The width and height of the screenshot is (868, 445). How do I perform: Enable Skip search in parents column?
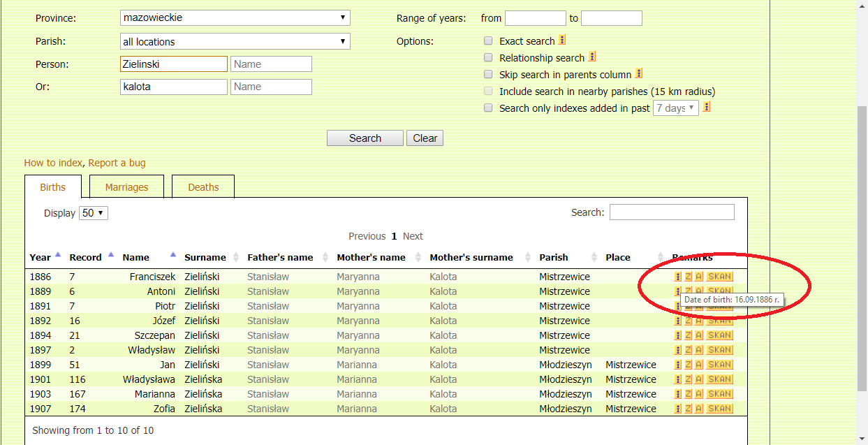pyautogui.click(x=487, y=74)
